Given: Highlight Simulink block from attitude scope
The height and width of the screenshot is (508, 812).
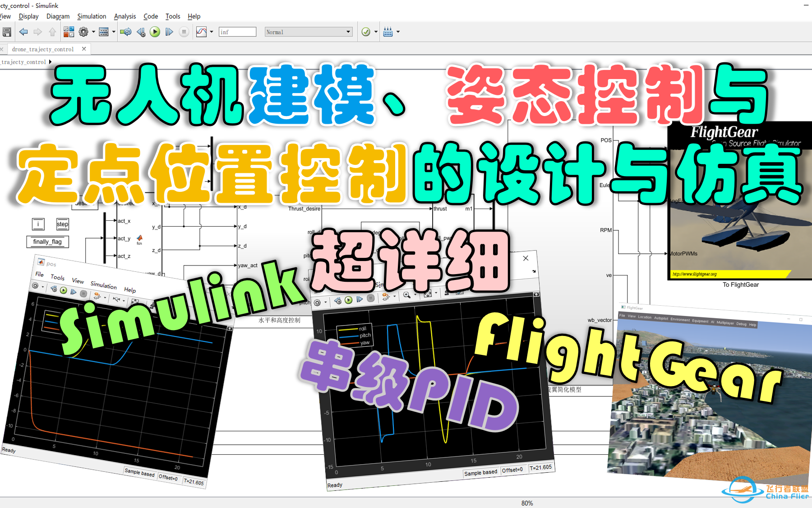Looking at the screenshot, I should (x=386, y=297).
